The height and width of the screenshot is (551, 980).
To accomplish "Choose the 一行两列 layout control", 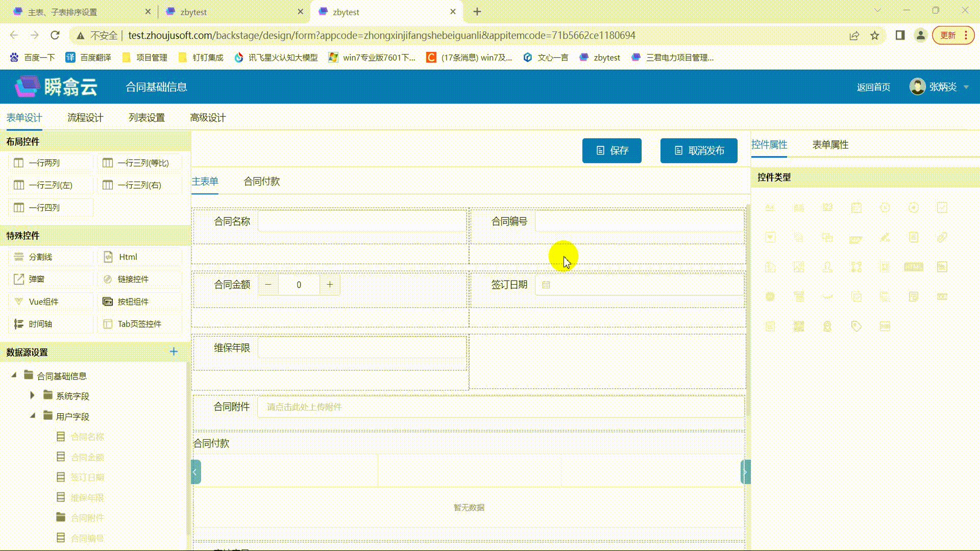I will 44,163.
